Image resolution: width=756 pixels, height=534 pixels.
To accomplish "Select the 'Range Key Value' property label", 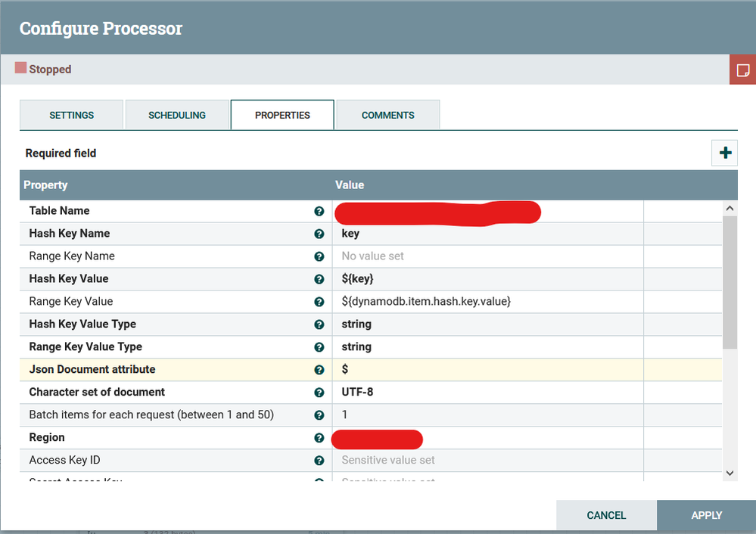I will tap(71, 301).
